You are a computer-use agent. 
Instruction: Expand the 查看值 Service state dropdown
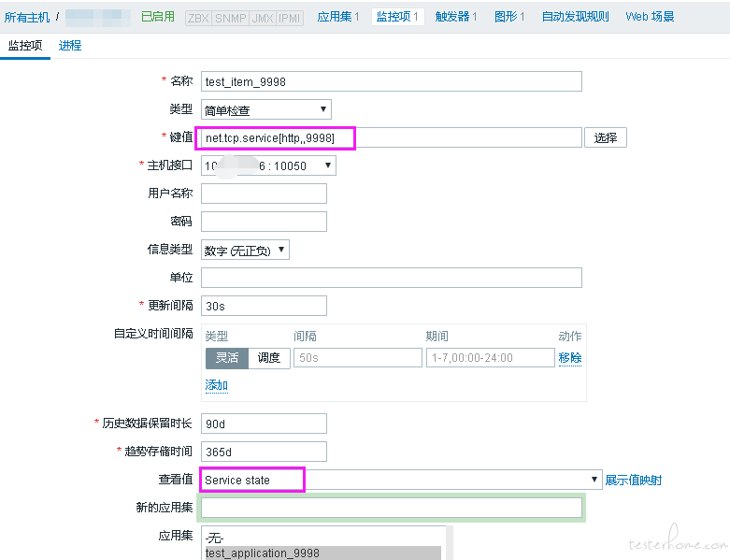click(401, 480)
